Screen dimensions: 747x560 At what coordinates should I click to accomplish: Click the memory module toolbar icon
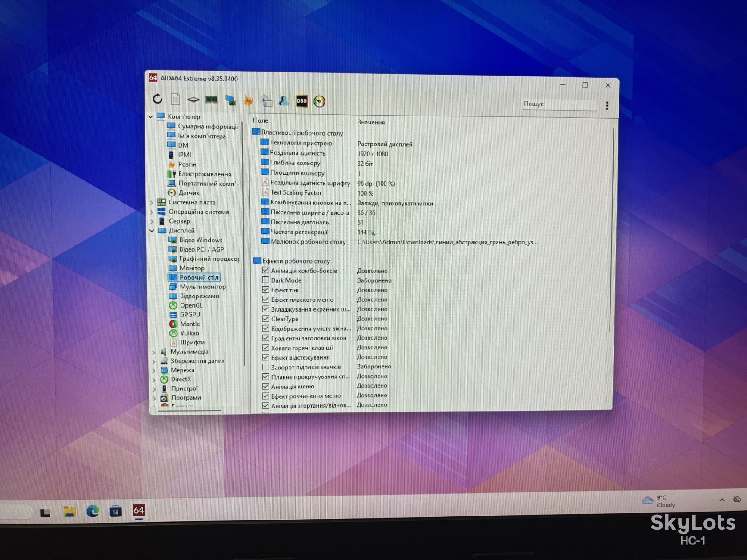pyautogui.click(x=212, y=100)
